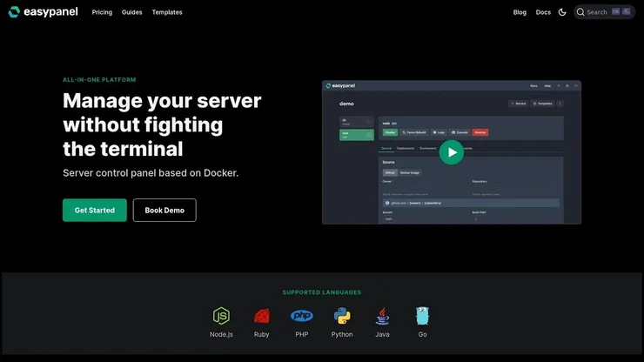Toggle dark mode with the moon icon
The width and height of the screenshot is (644, 362).
point(562,12)
